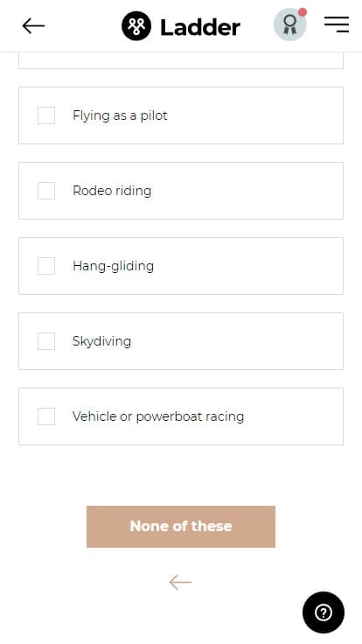Check the Hang-gliding checkbox
Viewport: 362px width, 644px height.
point(46,266)
